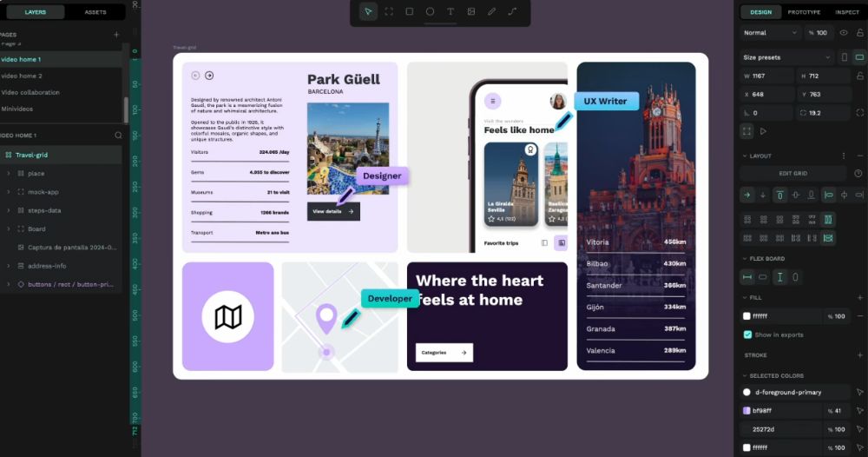Click the width input field
The width and height of the screenshot is (868, 457).
[x=767, y=76]
